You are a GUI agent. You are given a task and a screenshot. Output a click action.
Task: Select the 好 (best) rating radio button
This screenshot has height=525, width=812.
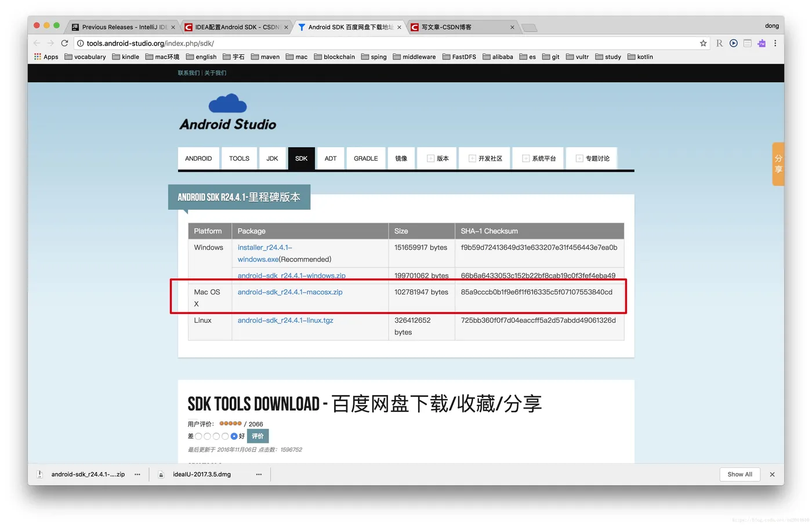point(234,436)
